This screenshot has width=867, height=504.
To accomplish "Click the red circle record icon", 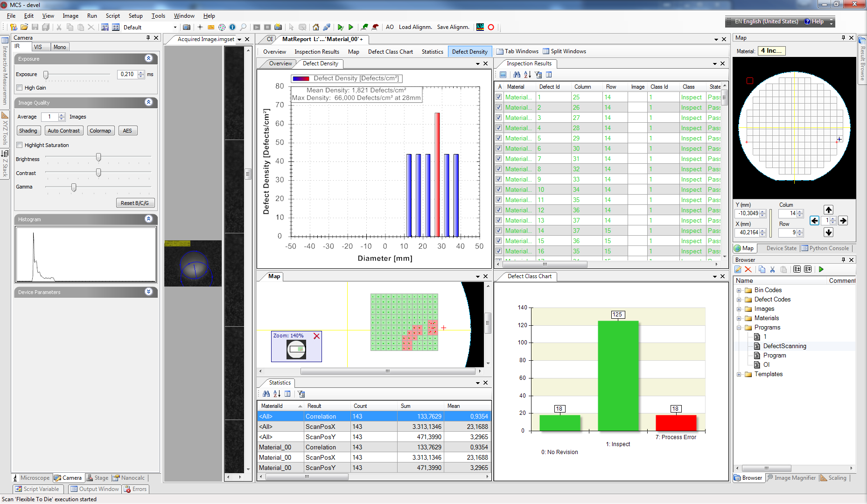I will click(x=491, y=27).
